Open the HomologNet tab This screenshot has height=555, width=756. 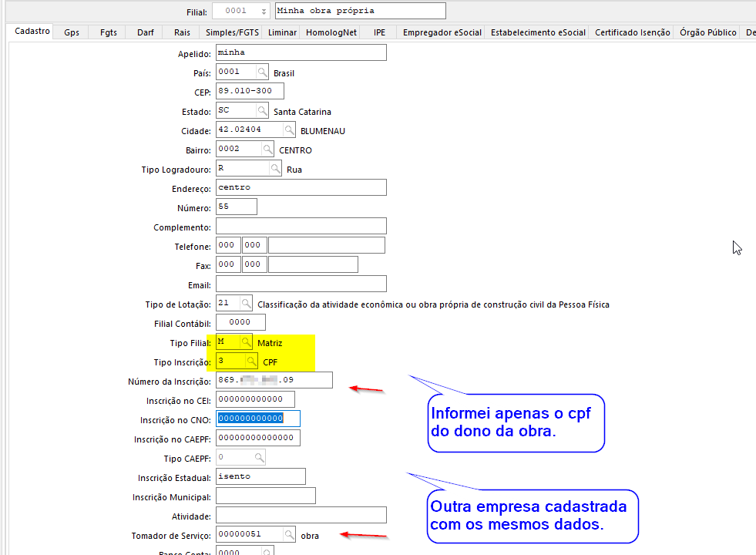pos(331,32)
